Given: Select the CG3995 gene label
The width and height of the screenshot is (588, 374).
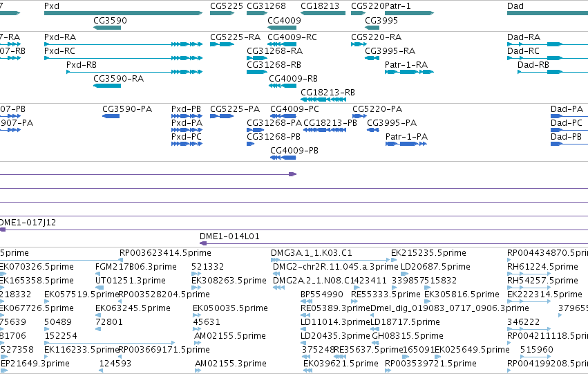Looking at the screenshot, I should (x=381, y=20).
